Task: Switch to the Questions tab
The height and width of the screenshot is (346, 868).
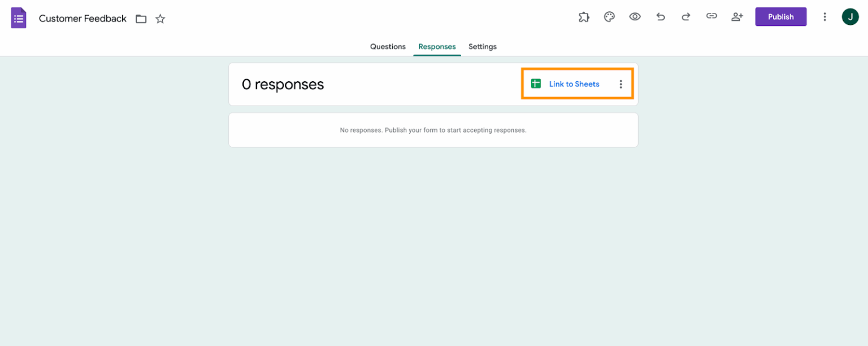Action: click(x=388, y=46)
